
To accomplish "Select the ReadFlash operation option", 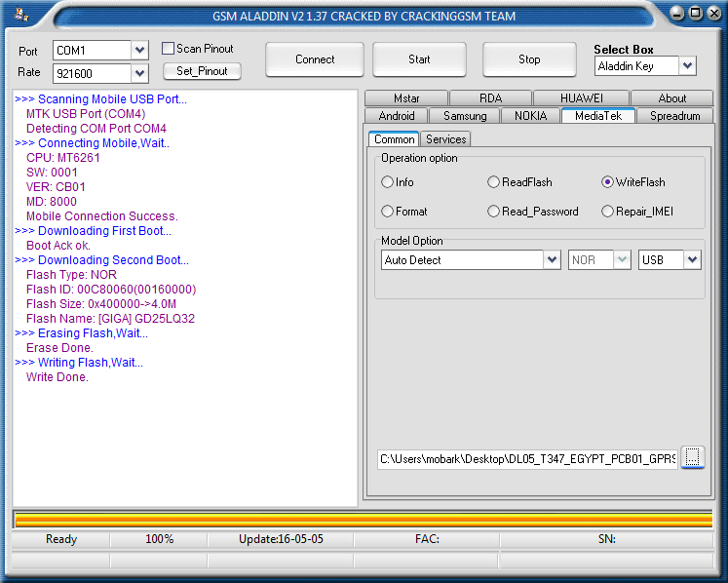I will [x=493, y=181].
